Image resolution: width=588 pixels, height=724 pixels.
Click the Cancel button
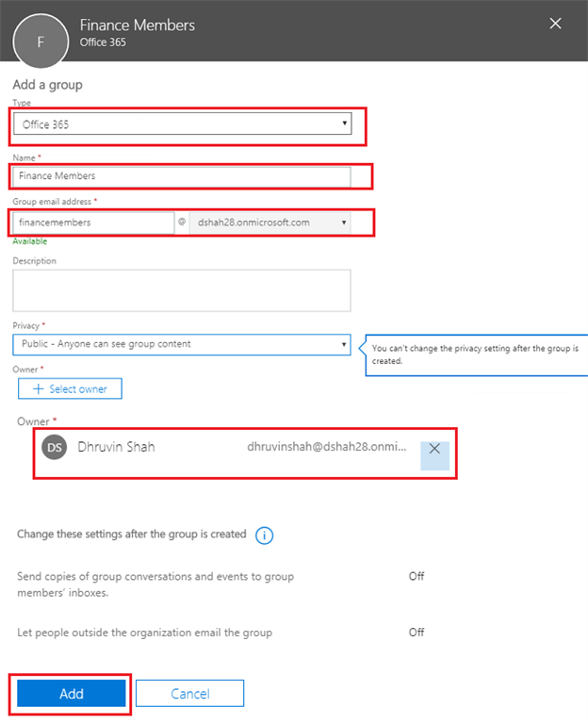189,694
